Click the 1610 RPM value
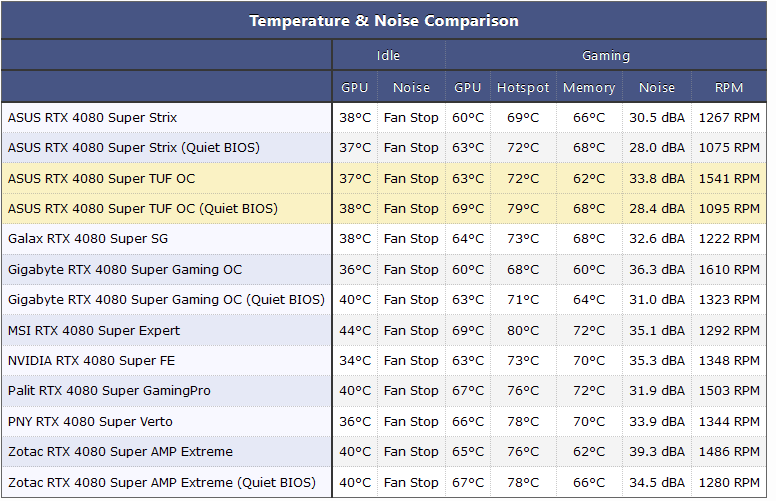776x501 pixels. (x=729, y=270)
